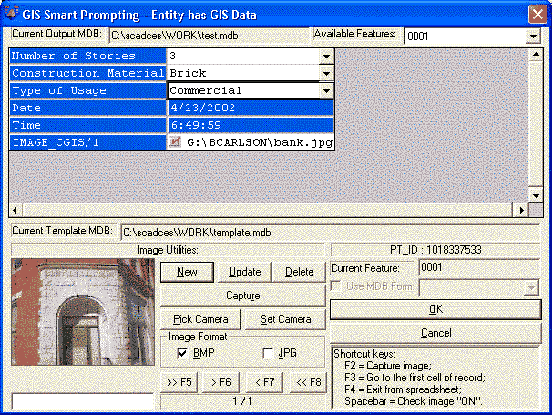Expand the Number of Stories dropdown
Screen dimensions: 552x415
[326, 56]
